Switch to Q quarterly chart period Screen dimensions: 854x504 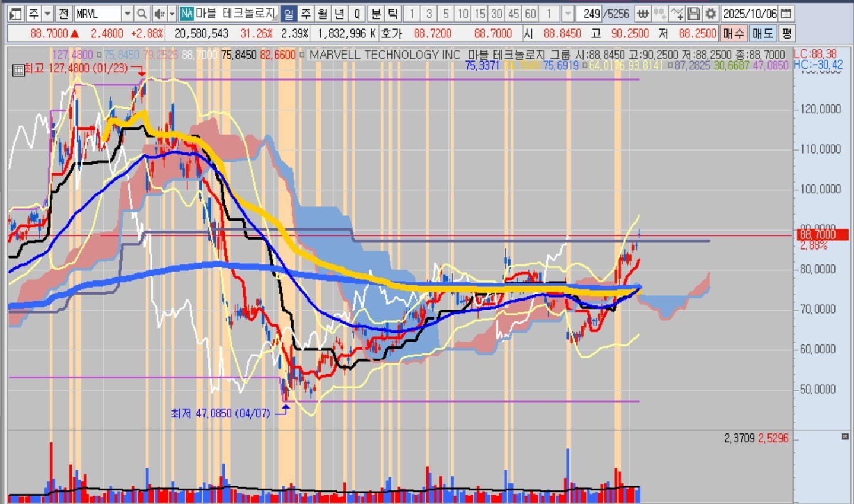[x=356, y=14]
